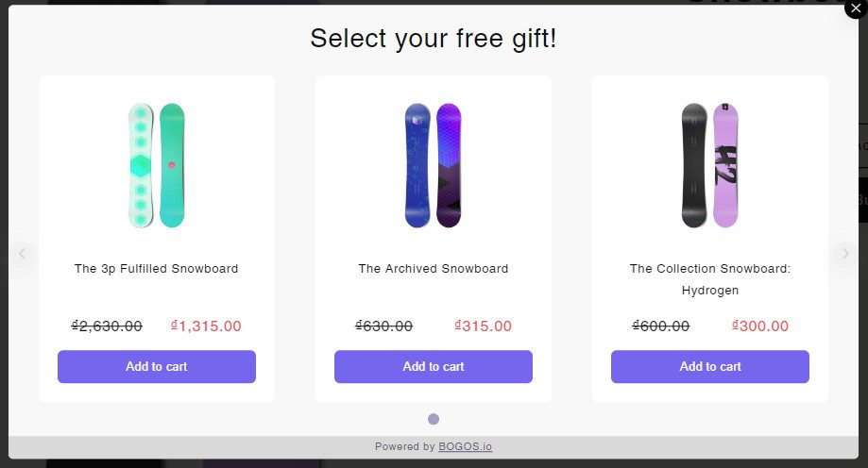Click the previous carousel arrow
The width and height of the screenshot is (868, 468).
coord(23,253)
